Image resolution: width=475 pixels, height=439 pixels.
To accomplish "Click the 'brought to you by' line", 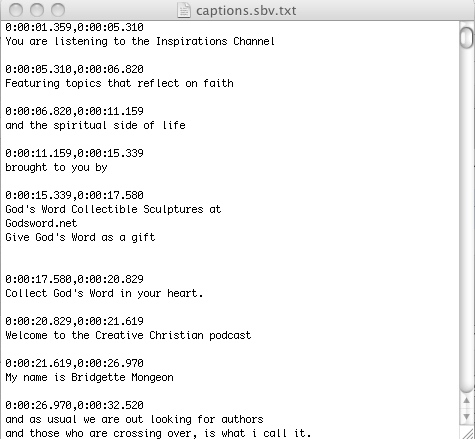I will [56, 167].
